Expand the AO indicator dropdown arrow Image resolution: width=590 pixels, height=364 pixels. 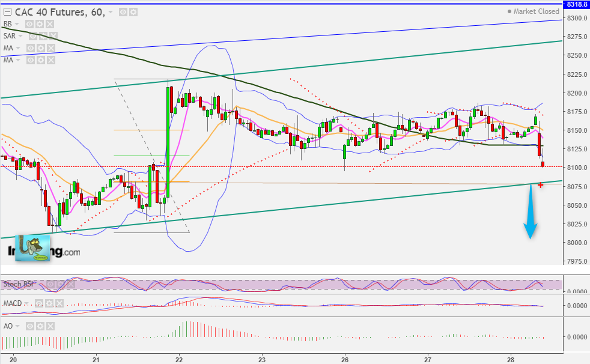17,326
